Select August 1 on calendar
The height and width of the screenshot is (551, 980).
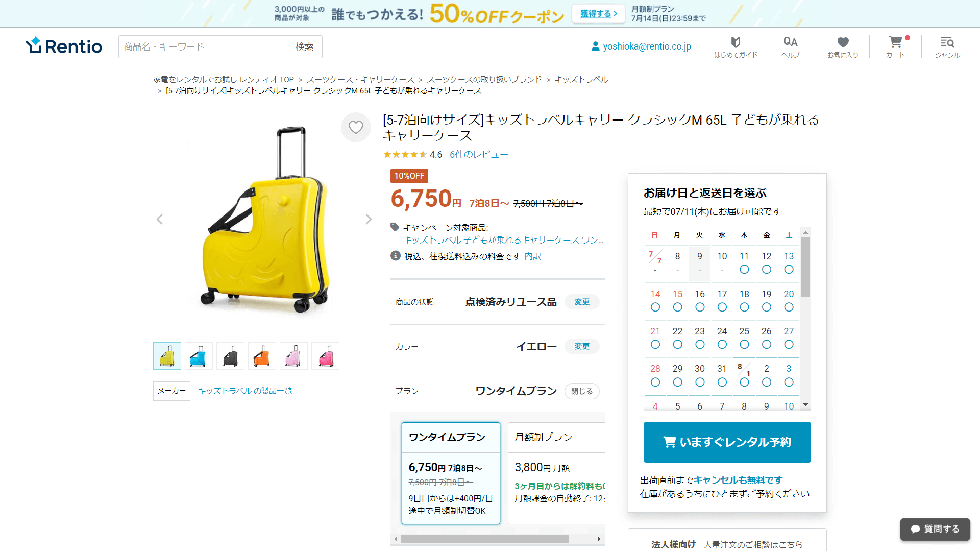[744, 375]
